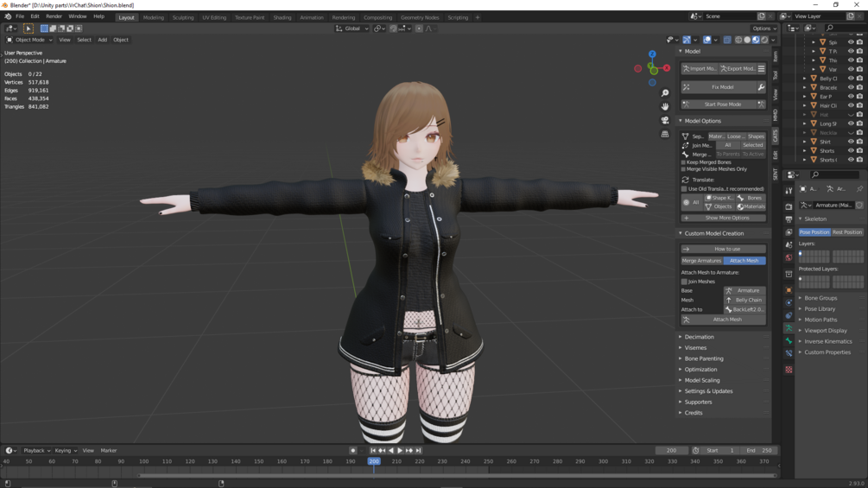This screenshot has width=868, height=488.
Task: Click Start Pose Mode button
Action: [719, 104]
